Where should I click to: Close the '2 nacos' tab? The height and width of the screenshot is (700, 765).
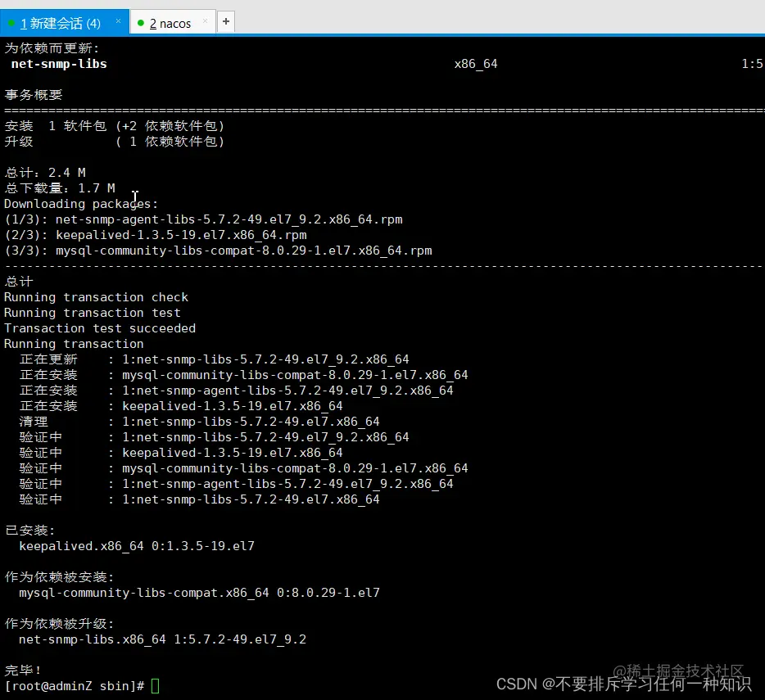[x=206, y=21]
